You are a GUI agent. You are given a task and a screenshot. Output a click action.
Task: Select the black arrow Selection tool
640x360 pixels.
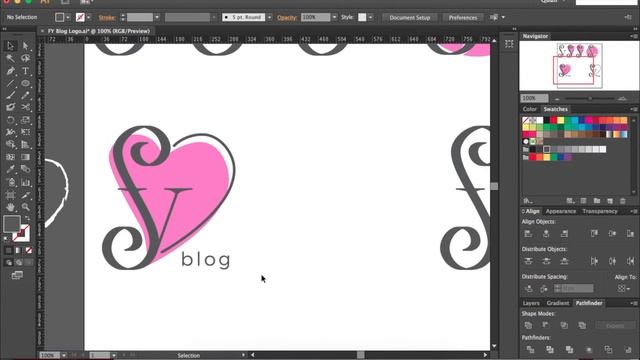(x=10, y=46)
